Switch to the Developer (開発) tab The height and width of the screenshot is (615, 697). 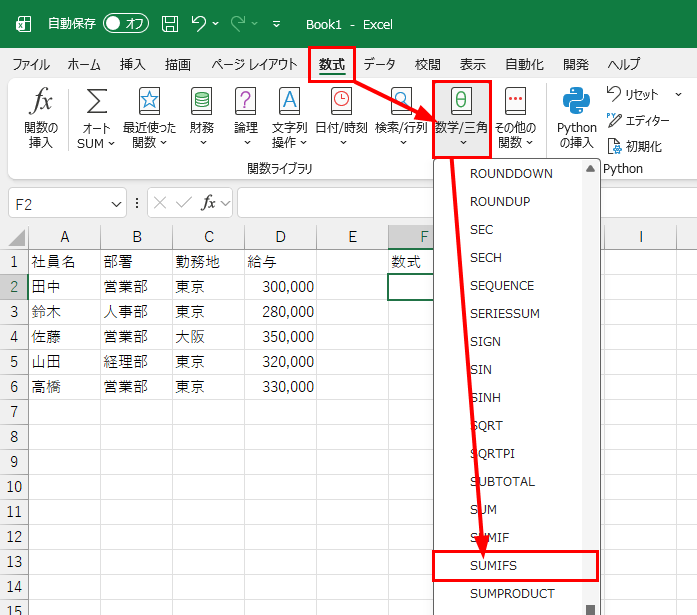pos(576,65)
